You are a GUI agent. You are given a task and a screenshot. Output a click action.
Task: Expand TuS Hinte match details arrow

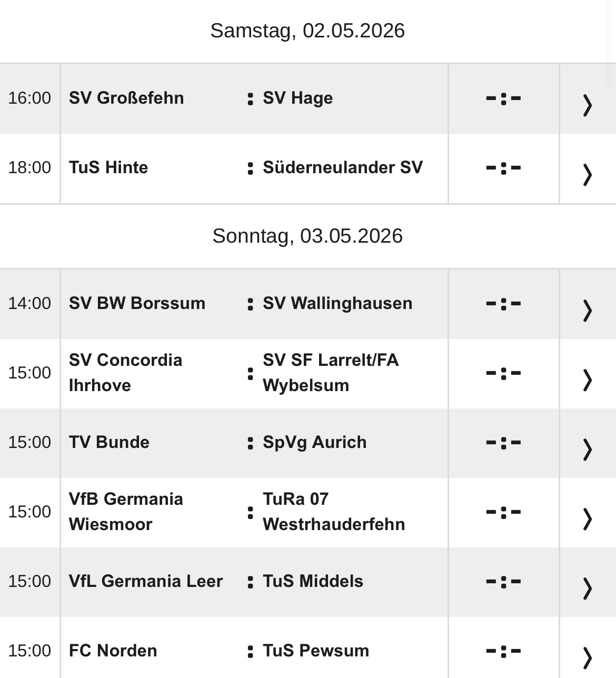588,174
